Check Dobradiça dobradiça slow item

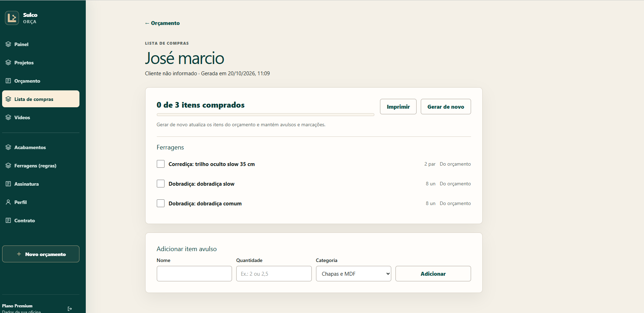click(x=161, y=184)
